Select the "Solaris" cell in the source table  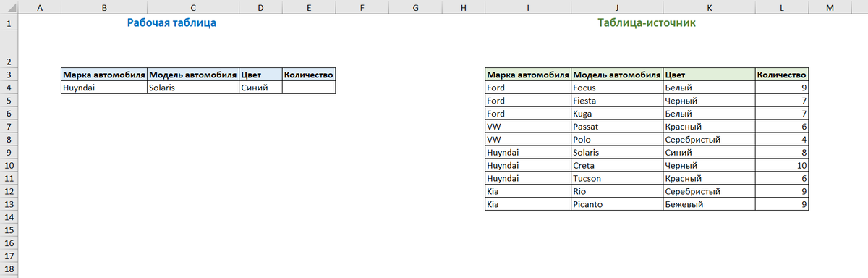(x=616, y=153)
